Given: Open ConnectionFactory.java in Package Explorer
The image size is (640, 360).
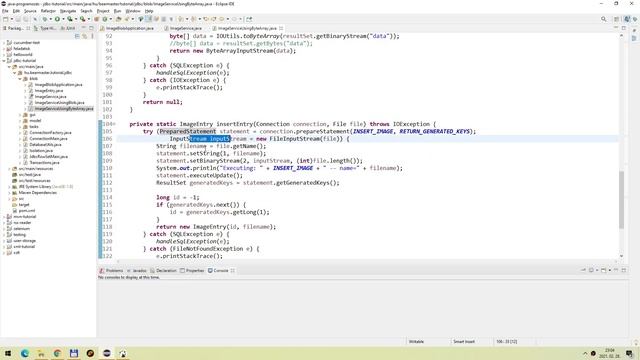Looking at the screenshot, I should click(50, 133).
